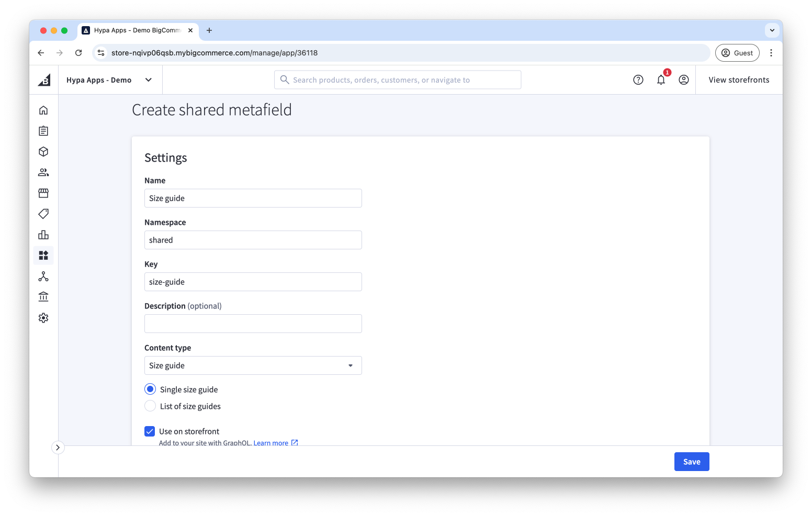This screenshot has width=812, height=516.
Task: Open the Content type dropdown
Action: tap(253, 365)
